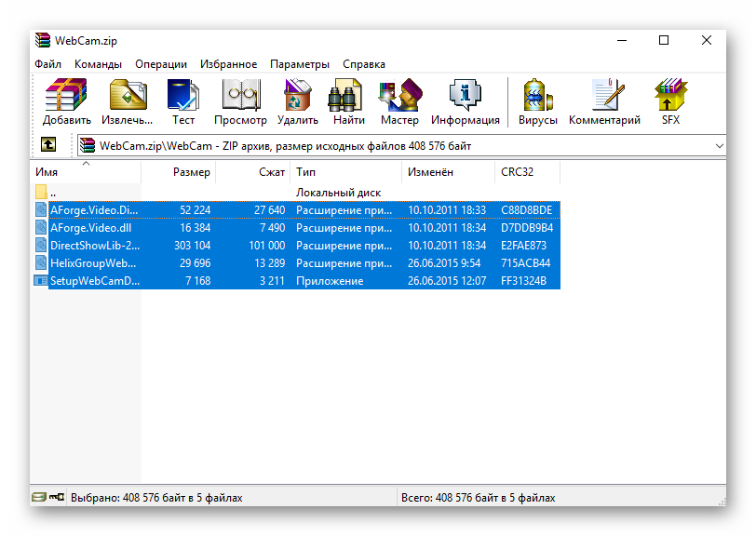Expand the archive path dropdown arrow

pyautogui.click(x=719, y=146)
